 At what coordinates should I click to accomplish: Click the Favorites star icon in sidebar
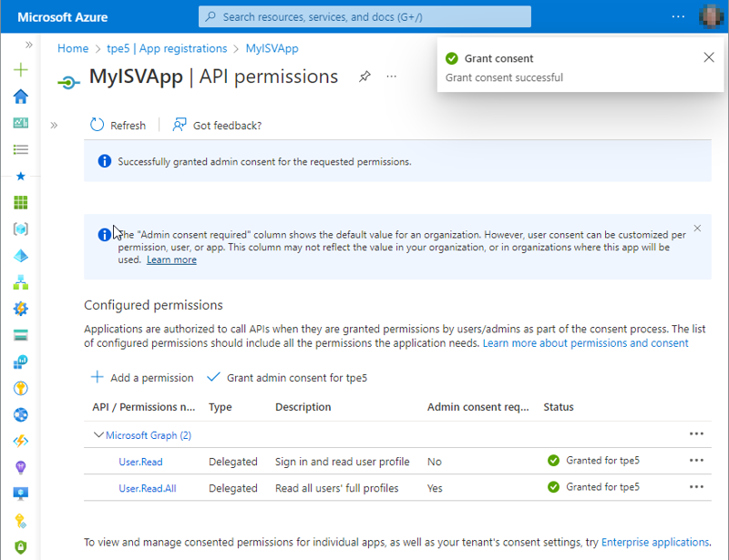click(x=20, y=177)
